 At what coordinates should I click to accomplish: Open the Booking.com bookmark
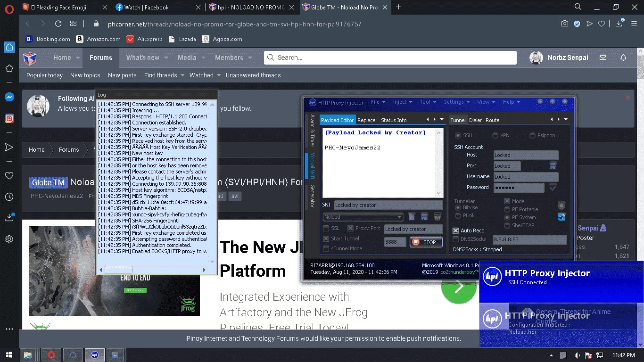(x=48, y=39)
